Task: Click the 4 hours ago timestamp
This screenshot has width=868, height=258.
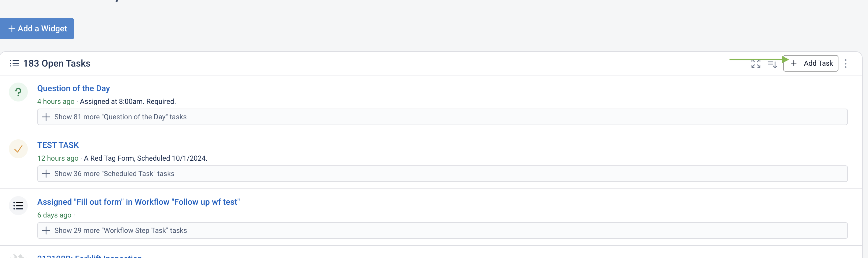Action: coord(56,101)
